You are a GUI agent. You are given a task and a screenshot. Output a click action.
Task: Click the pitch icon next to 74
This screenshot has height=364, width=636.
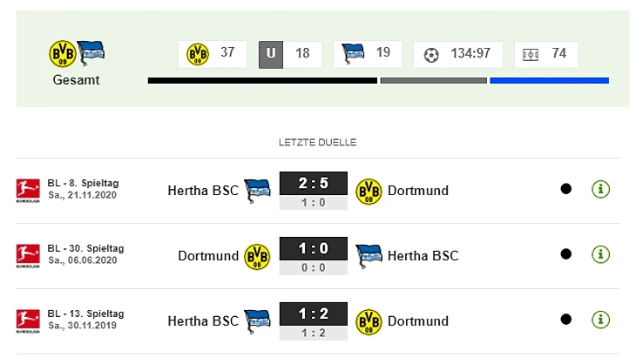[x=531, y=55]
